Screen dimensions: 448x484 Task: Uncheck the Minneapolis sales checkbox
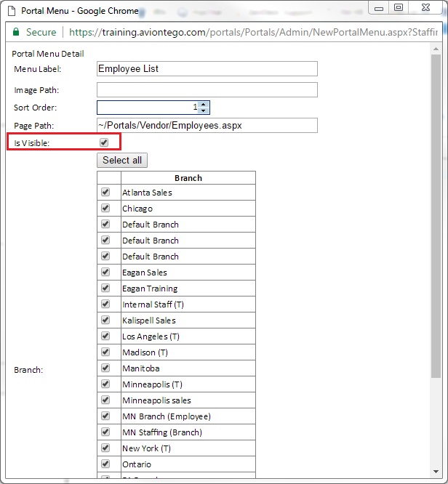click(x=105, y=400)
